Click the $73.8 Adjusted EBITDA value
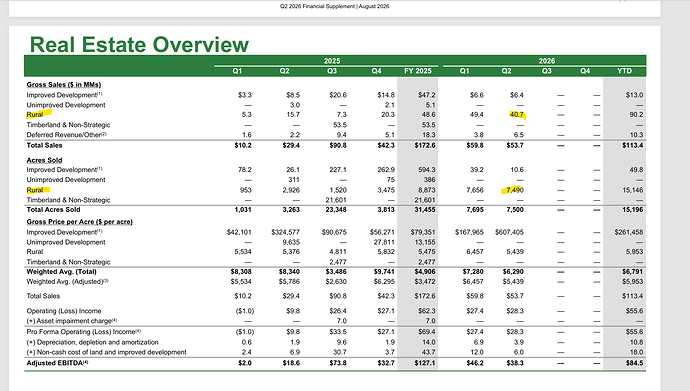The width and height of the screenshot is (690, 391). point(338,363)
